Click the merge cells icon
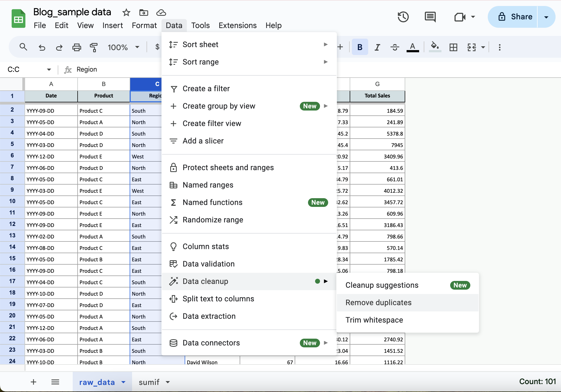 coord(472,47)
